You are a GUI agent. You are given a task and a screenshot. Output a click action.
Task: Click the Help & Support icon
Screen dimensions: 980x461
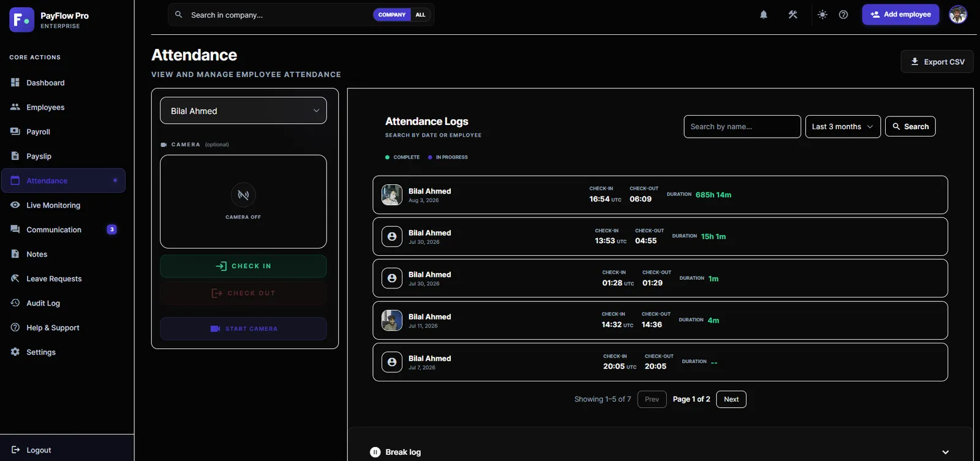click(x=15, y=327)
